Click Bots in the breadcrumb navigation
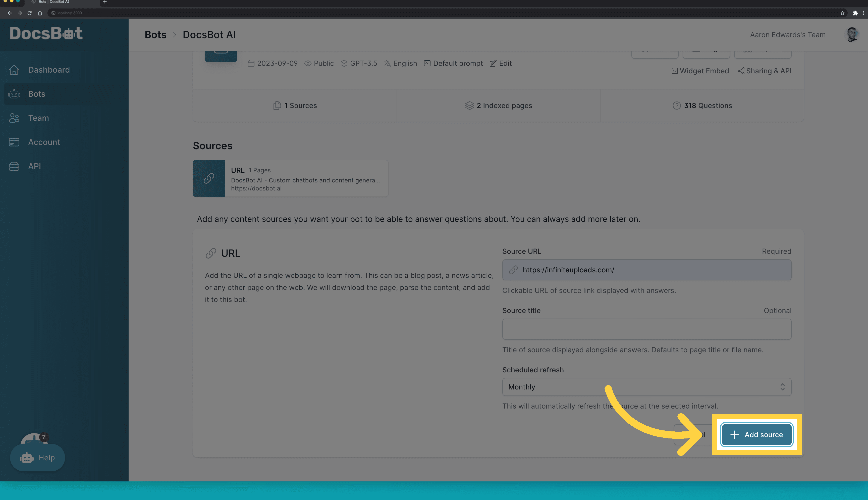This screenshot has width=868, height=500. (155, 34)
